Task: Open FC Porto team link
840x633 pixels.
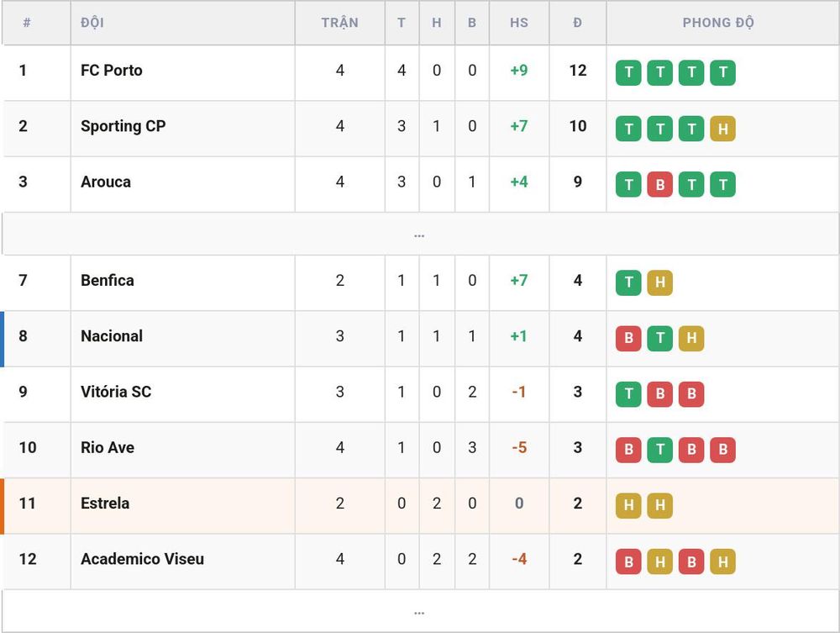Action: pos(112,71)
